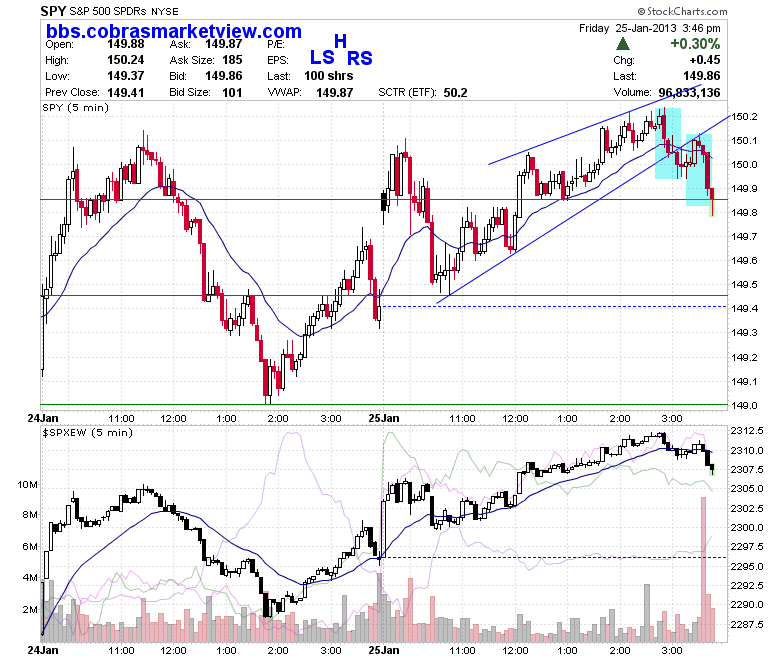Click the SPY (5 min) panel label
780x659 pixels.
point(76,108)
